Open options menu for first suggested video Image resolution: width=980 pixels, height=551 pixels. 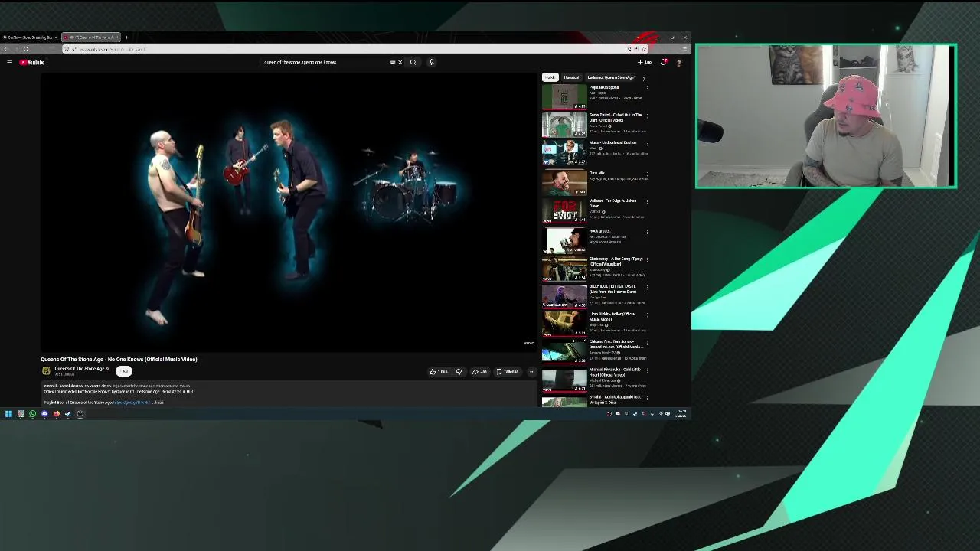click(x=648, y=89)
